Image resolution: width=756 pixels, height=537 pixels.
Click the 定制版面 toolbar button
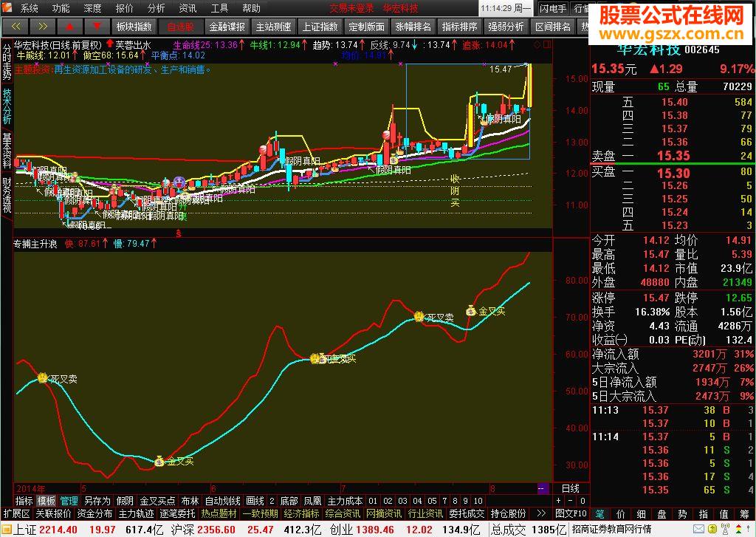(x=366, y=27)
